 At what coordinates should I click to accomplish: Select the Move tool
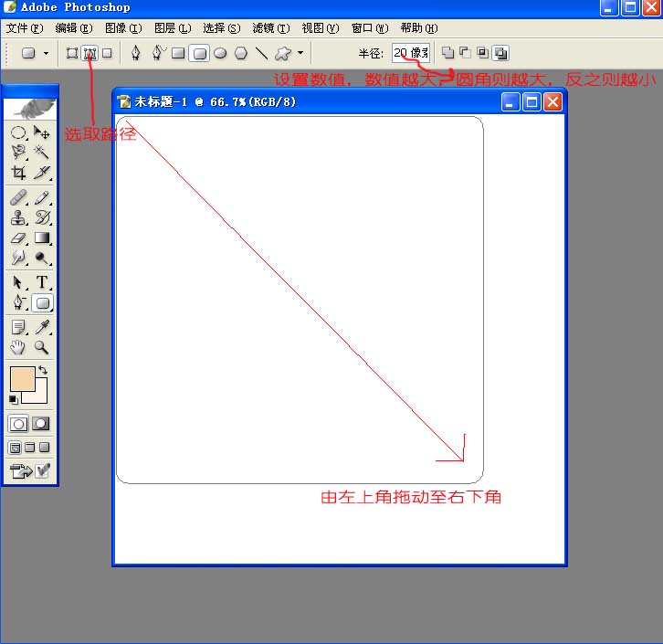coord(41,132)
